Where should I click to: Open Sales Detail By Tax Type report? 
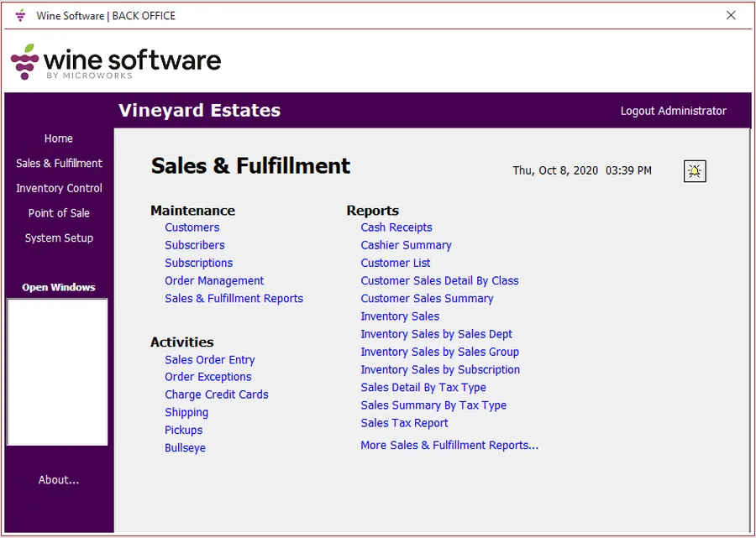(x=423, y=388)
